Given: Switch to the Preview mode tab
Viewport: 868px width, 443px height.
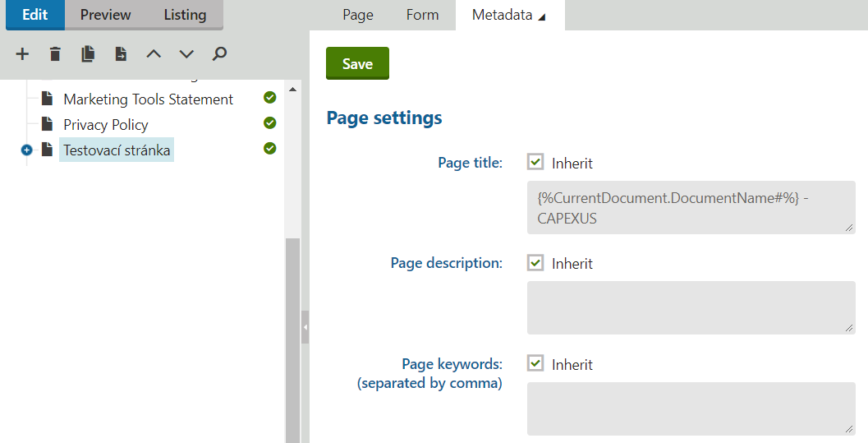Looking at the screenshot, I should (105, 15).
